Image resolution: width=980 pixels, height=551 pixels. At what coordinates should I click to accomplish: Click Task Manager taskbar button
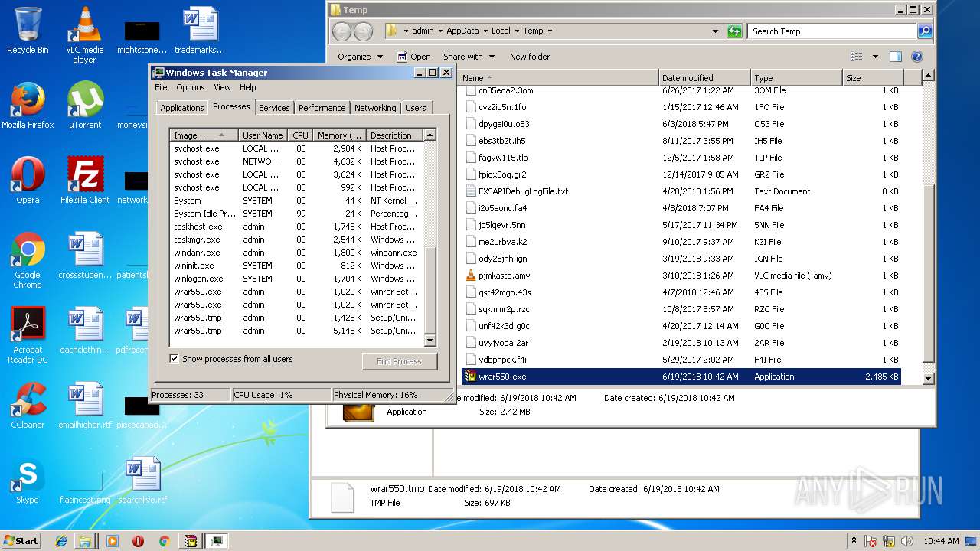coord(217,541)
